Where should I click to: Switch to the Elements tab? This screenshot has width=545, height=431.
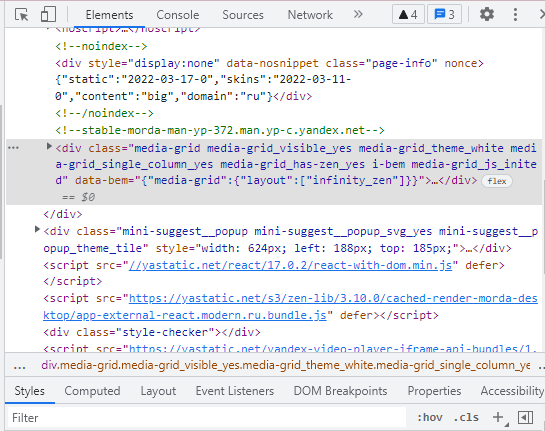109,15
